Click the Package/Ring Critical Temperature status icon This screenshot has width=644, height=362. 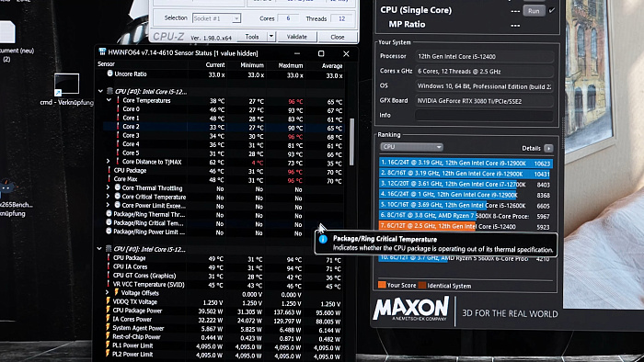tap(109, 222)
